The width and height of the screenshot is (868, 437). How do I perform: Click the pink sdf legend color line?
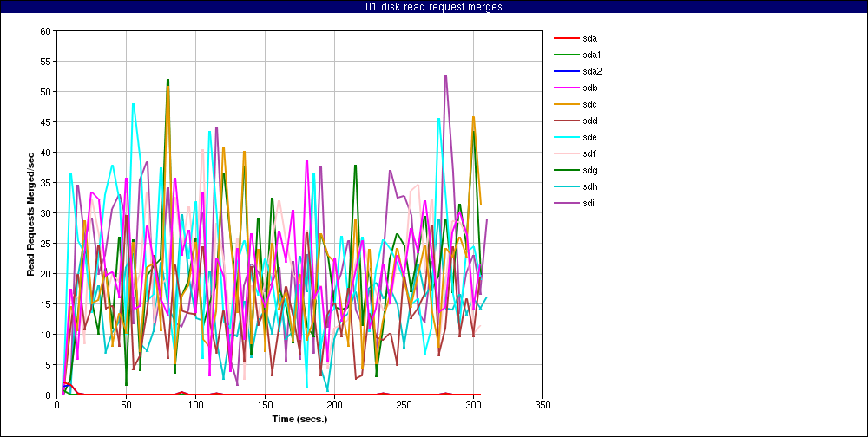pos(566,153)
